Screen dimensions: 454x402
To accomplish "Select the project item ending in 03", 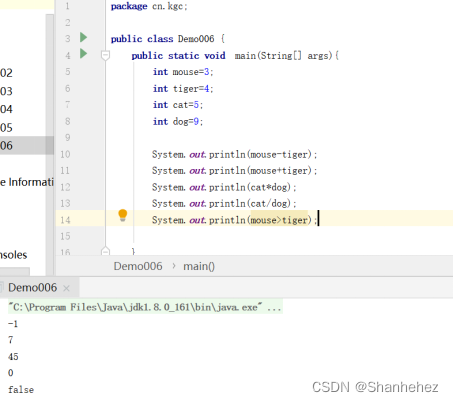I will 6,91.
